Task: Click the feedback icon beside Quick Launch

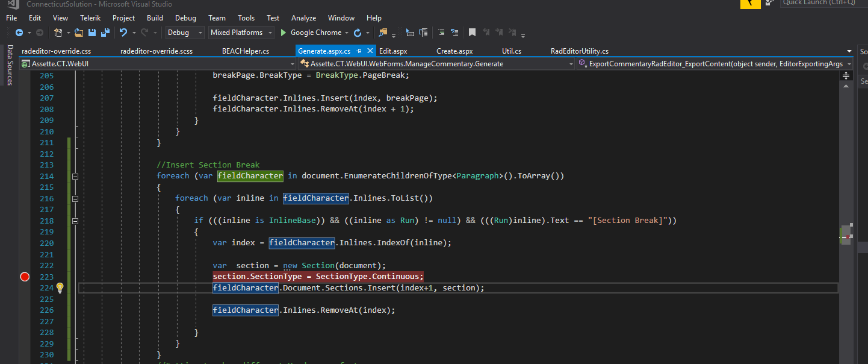Action: (x=769, y=4)
